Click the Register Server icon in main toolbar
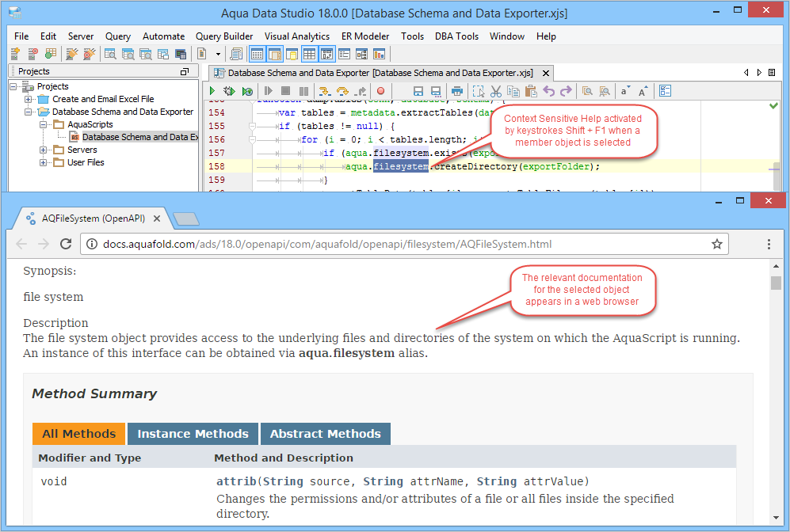This screenshot has width=790, height=532. click(x=16, y=53)
